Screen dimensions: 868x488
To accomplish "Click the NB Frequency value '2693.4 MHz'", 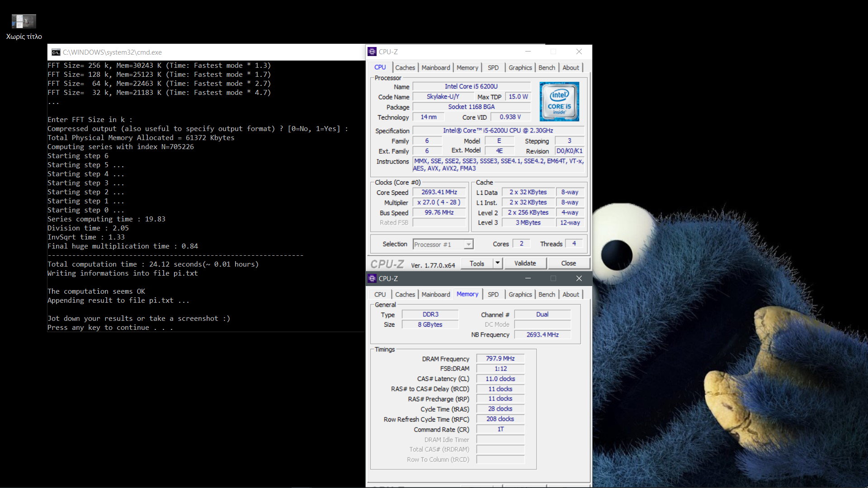I will click(542, 335).
